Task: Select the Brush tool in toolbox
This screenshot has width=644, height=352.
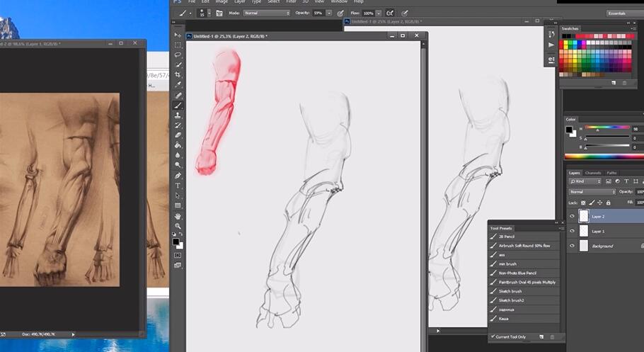Action: click(178, 106)
